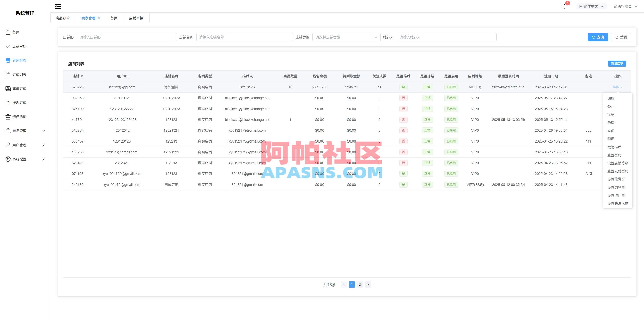Toggle 是 recommendation tag for shop 625726

[x=404, y=87]
